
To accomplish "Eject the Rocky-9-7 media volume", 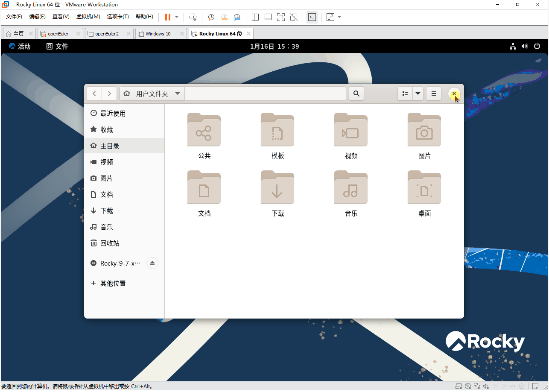I will (152, 263).
